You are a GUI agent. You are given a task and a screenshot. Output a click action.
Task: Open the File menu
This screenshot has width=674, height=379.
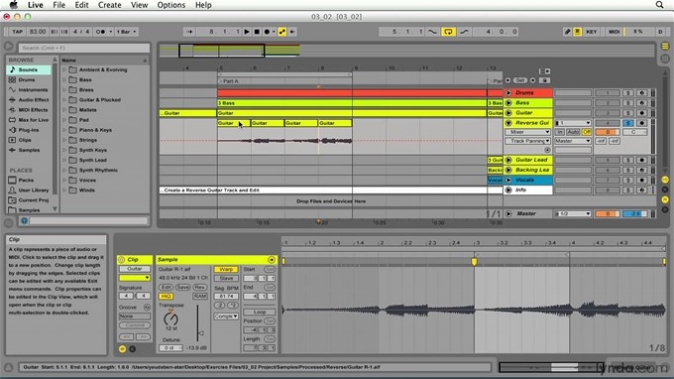[x=59, y=5]
